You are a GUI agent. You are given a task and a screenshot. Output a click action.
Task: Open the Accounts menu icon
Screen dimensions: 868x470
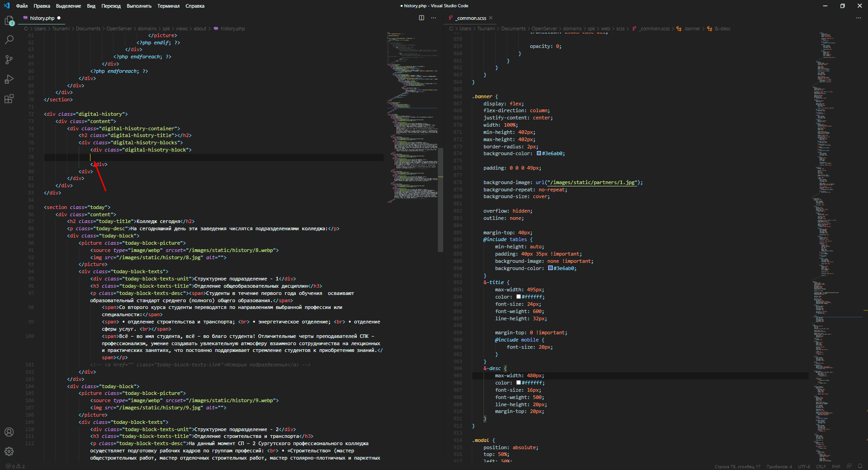click(x=9, y=432)
